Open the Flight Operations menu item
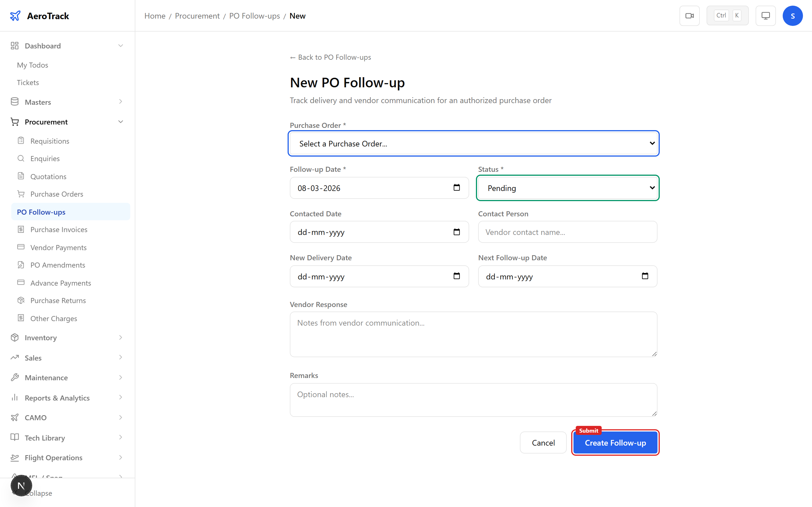This screenshot has width=812, height=507. click(53, 457)
